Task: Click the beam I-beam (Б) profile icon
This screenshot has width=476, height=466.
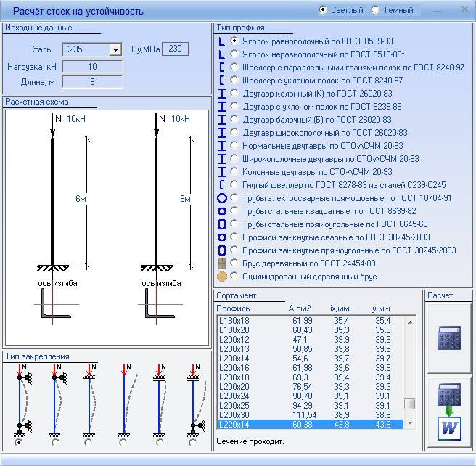Action: tap(222, 120)
